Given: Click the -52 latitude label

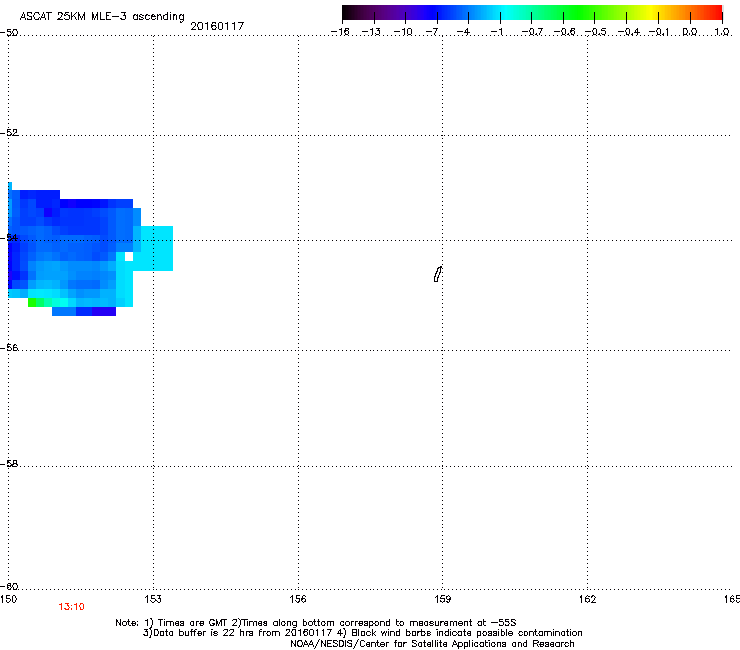Looking at the screenshot, I should 9,133.
